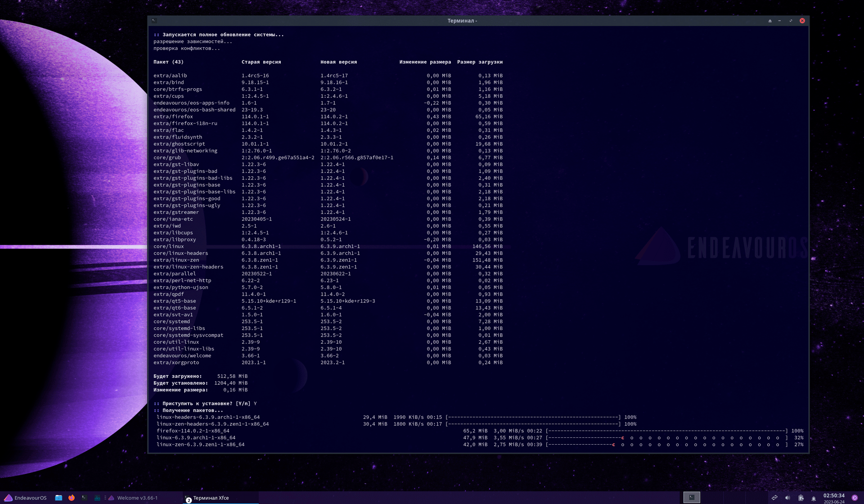Open the power manager battery icon
Viewport: 864px width, 504px height.
[801, 498]
